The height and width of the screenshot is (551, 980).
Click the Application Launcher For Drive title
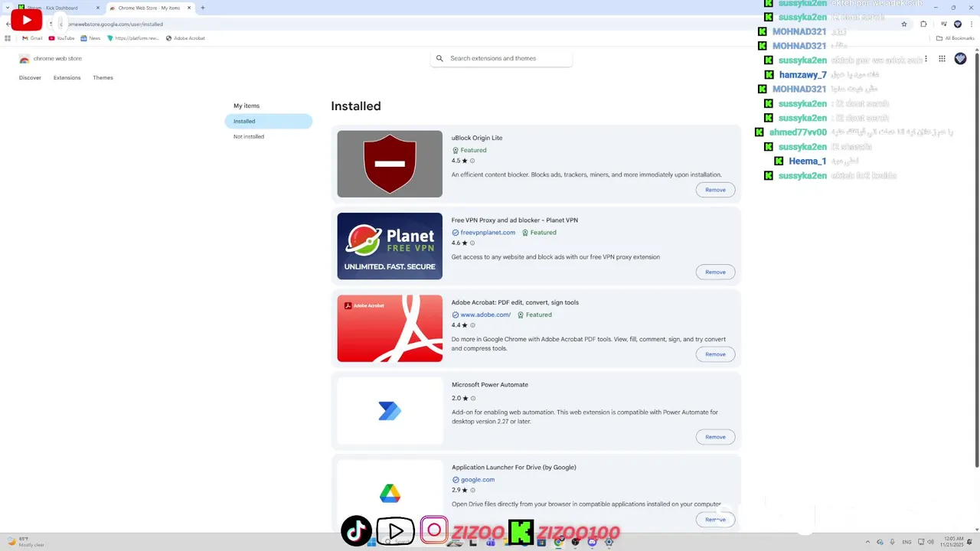514,467
